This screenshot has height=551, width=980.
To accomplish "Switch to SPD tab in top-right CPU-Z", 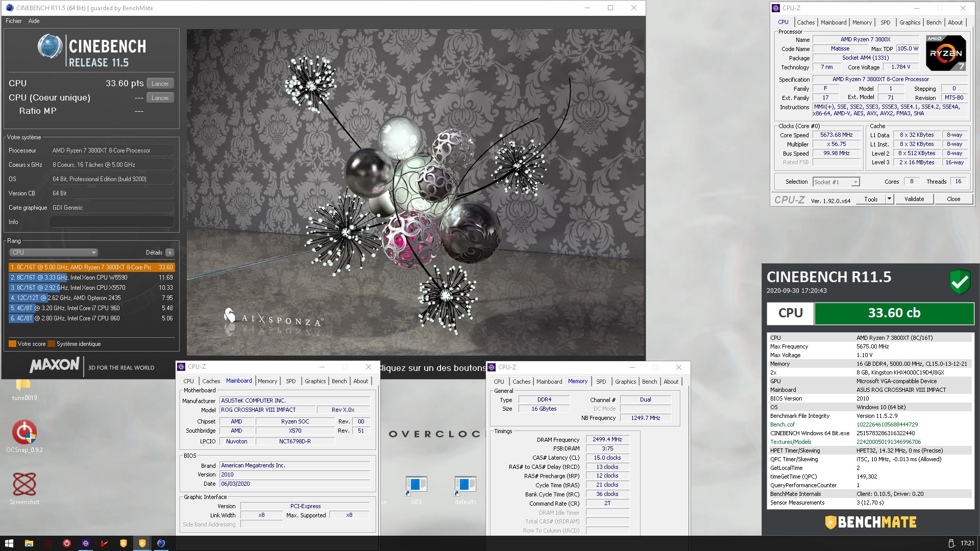I will pos(885,22).
